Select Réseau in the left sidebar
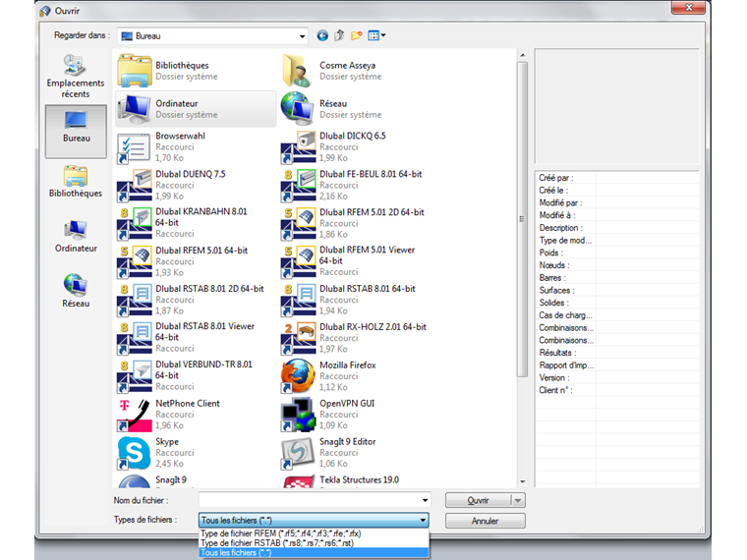 click(76, 291)
